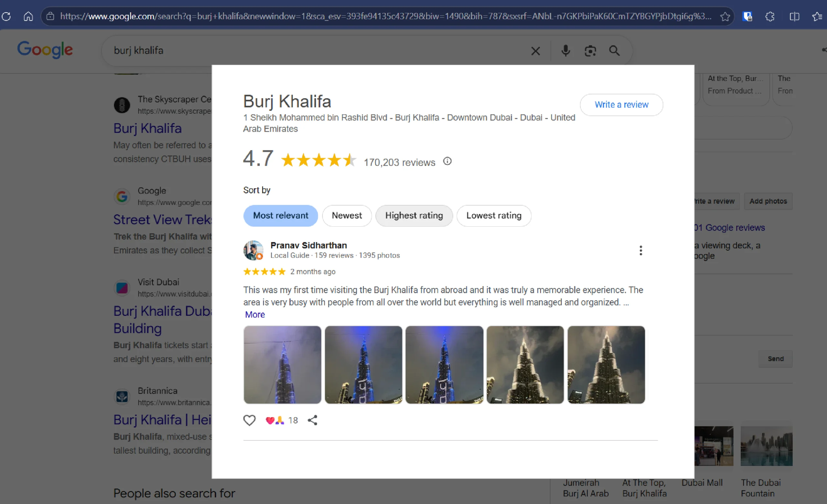827x504 pixels.
Task: Bookmark this page with the star icon
Action: [725, 16]
